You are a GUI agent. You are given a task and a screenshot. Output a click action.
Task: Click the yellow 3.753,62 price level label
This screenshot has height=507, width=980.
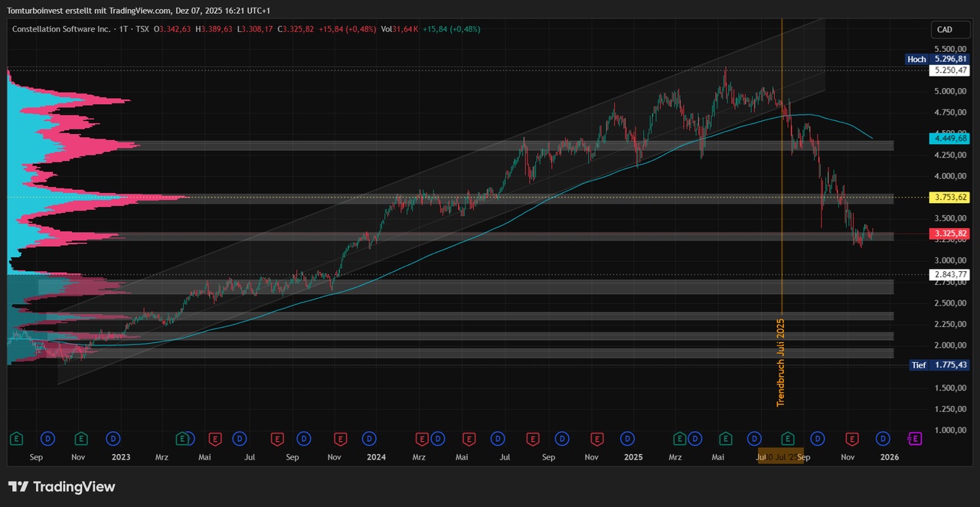pos(950,198)
